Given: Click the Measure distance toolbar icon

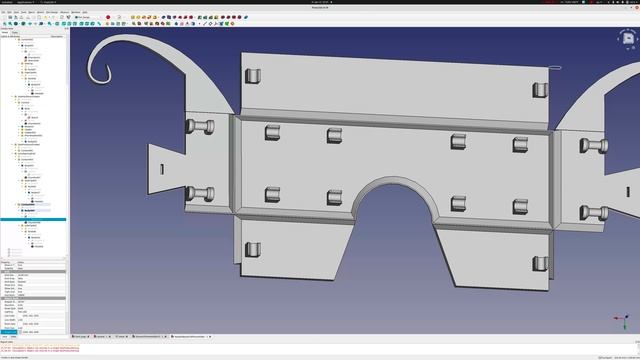Looking at the screenshot, I should click(x=99, y=24).
